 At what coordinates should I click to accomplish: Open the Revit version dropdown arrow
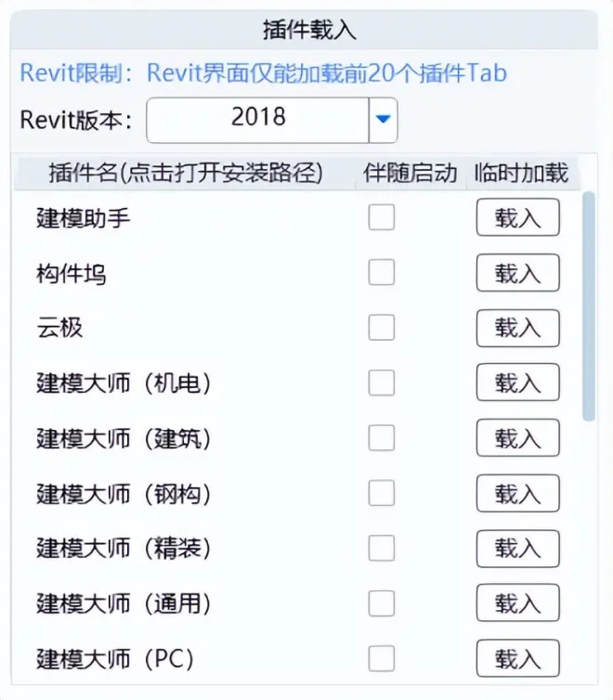coord(383,119)
